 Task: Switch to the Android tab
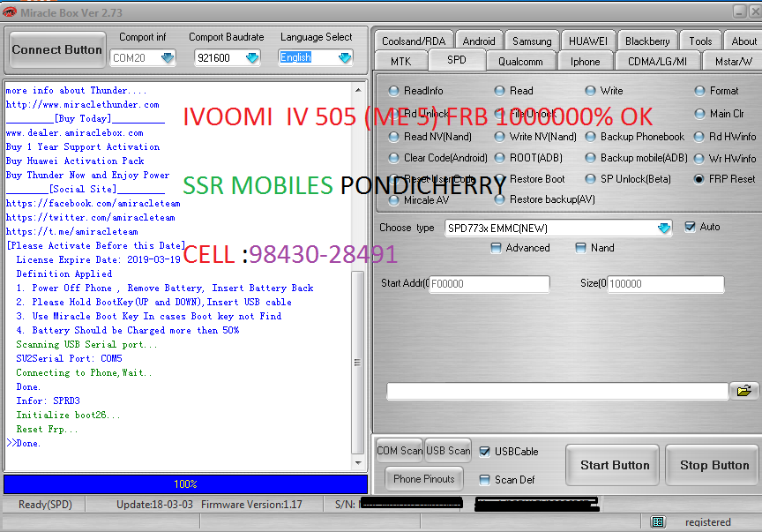(479, 41)
